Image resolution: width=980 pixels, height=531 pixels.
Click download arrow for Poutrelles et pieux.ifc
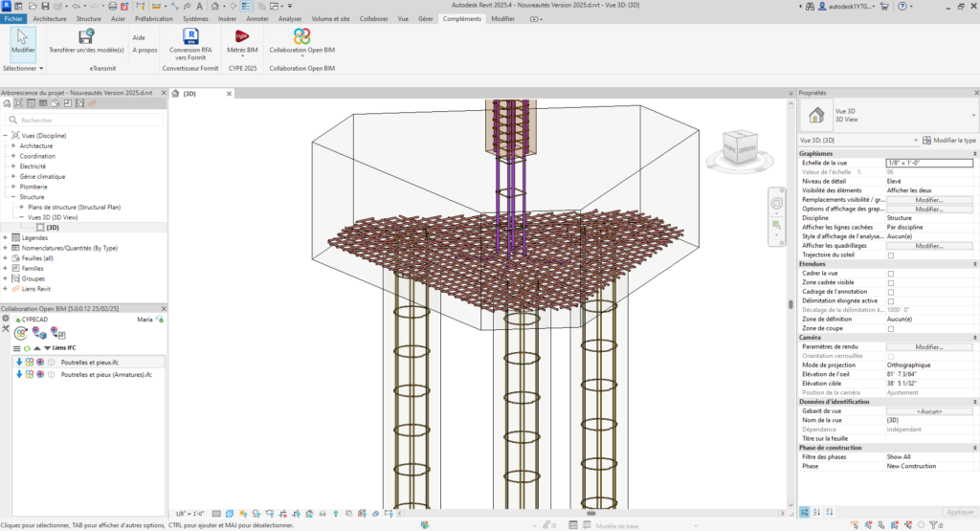click(x=19, y=362)
